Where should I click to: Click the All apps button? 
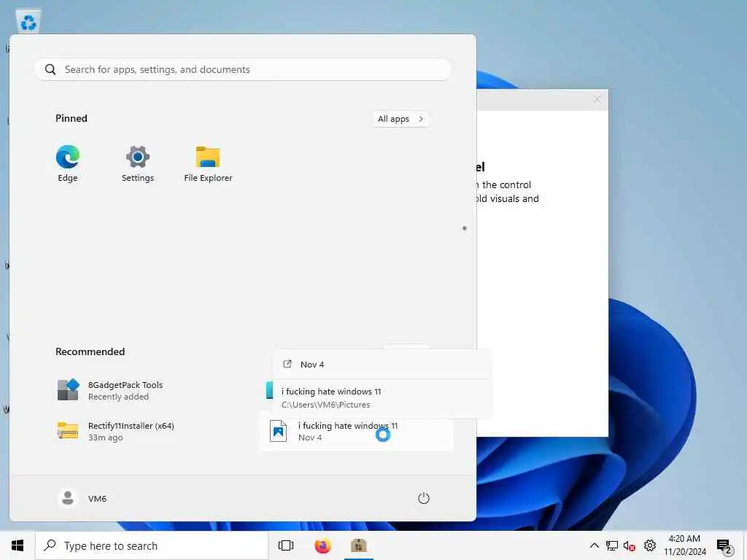pyautogui.click(x=400, y=119)
